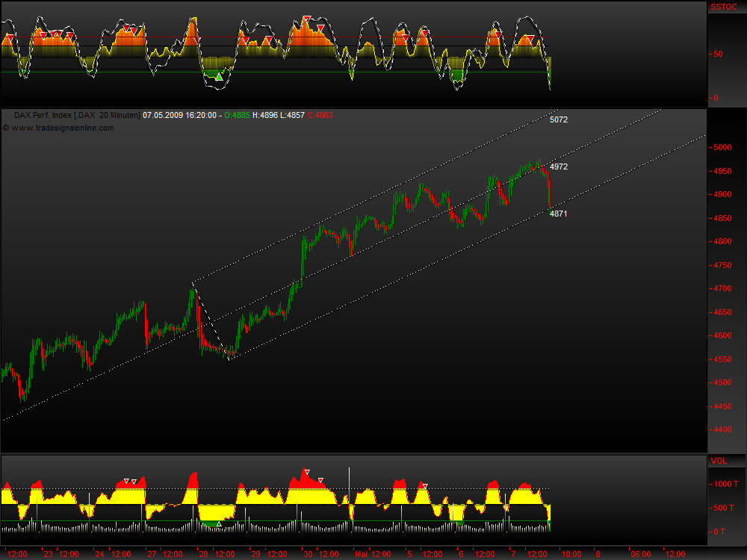The height and width of the screenshot is (560, 747).
Task: Select the 4871 price annotation label
Action: (x=559, y=214)
